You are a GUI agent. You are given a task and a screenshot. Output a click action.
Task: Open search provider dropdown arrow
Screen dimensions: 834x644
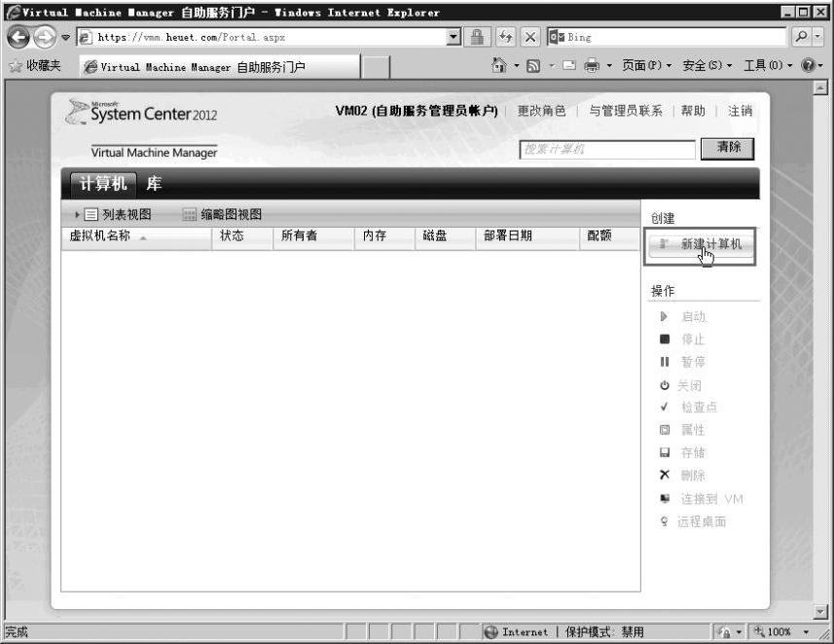818,37
